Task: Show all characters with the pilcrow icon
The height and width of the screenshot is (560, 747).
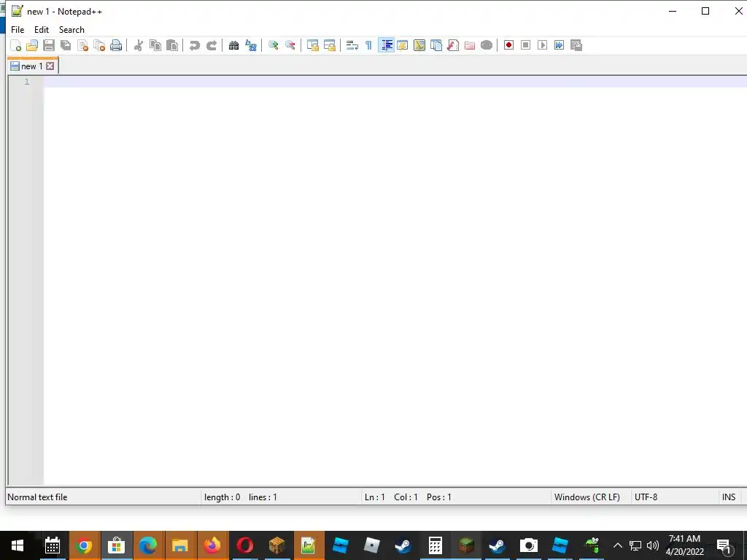Action: pos(368,45)
